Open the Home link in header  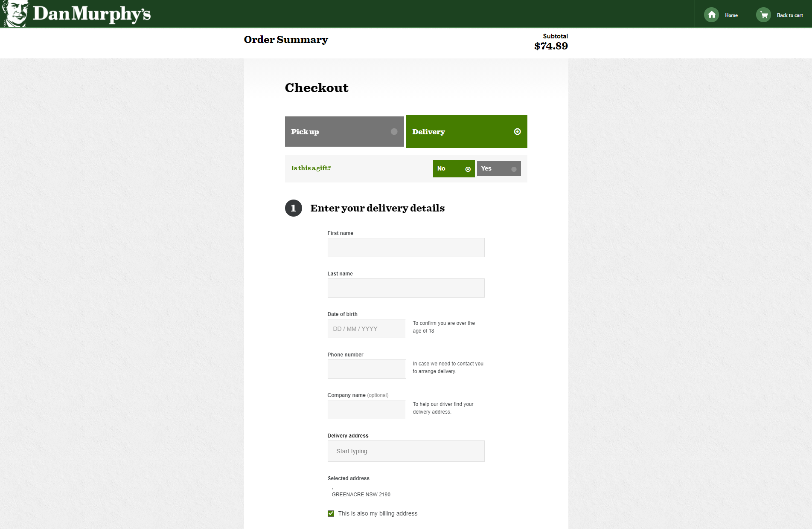731,15
